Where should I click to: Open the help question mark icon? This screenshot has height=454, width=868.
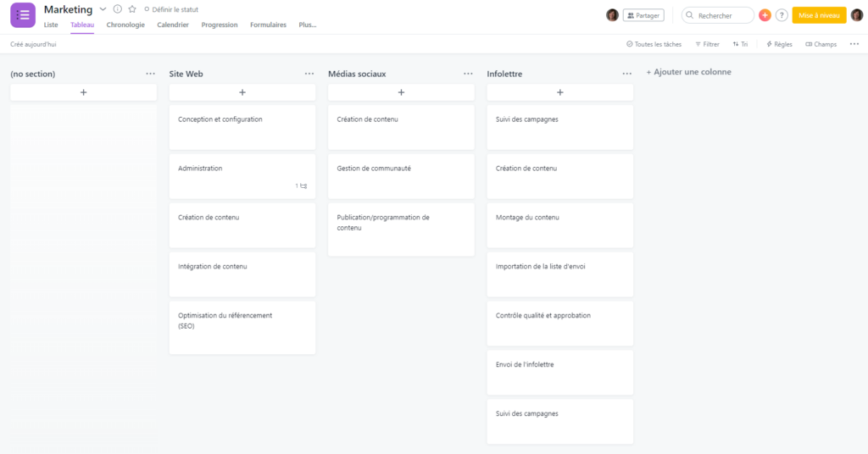pos(782,15)
